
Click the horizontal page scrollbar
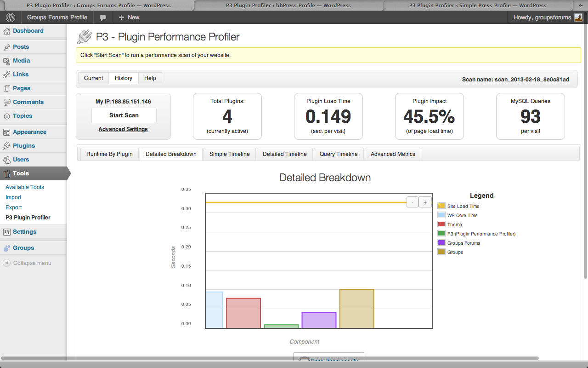270,358
